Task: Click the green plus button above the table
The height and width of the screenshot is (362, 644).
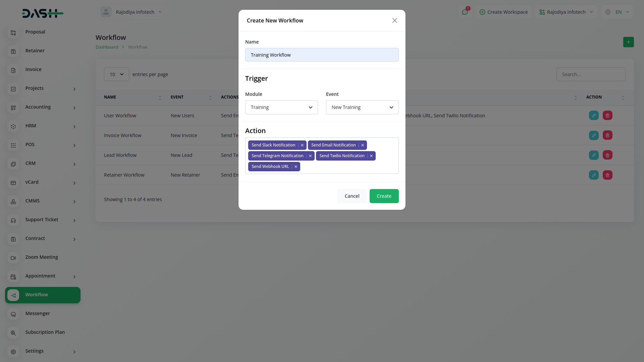Action: (x=629, y=42)
